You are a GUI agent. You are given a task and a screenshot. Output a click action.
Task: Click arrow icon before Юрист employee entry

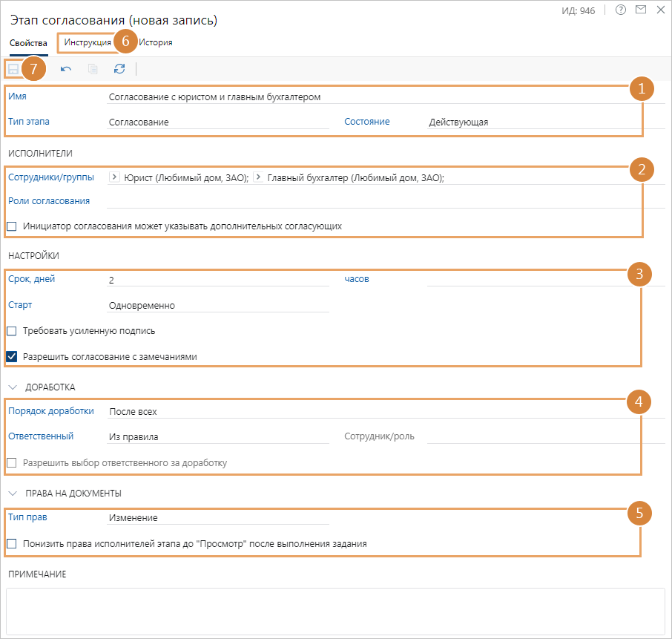[114, 177]
